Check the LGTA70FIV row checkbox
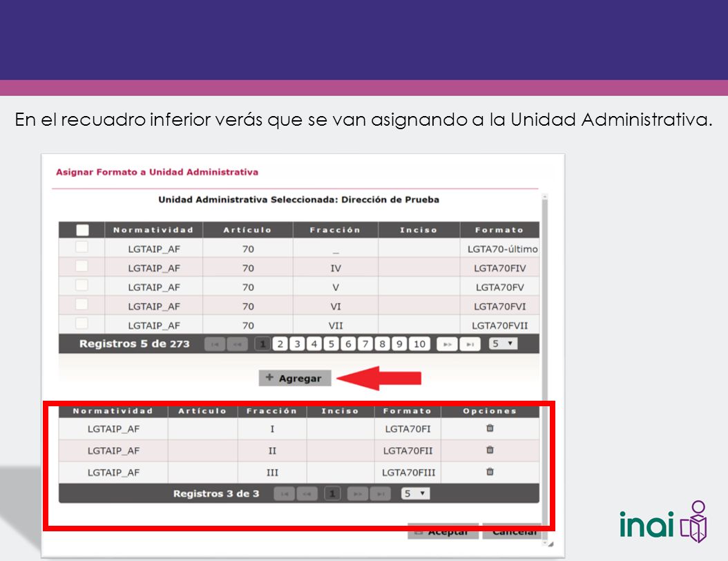 (82, 265)
